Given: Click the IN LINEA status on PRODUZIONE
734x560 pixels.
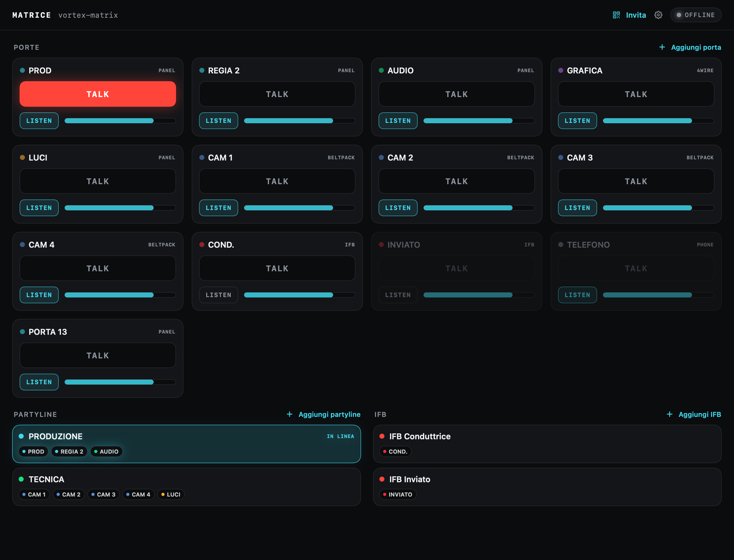Looking at the screenshot, I should (340, 436).
